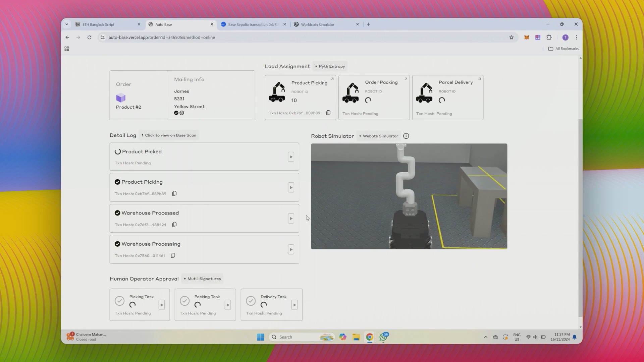Open Order Packing card external link arrow

406,79
